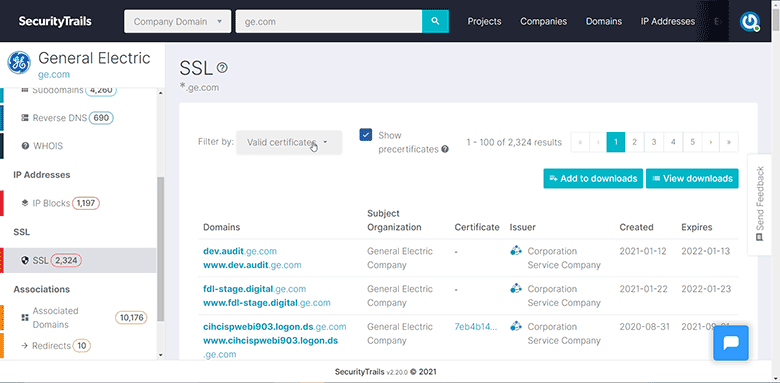Click the Expires date 2022-01-23
The image size is (780, 383).
coord(705,289)
